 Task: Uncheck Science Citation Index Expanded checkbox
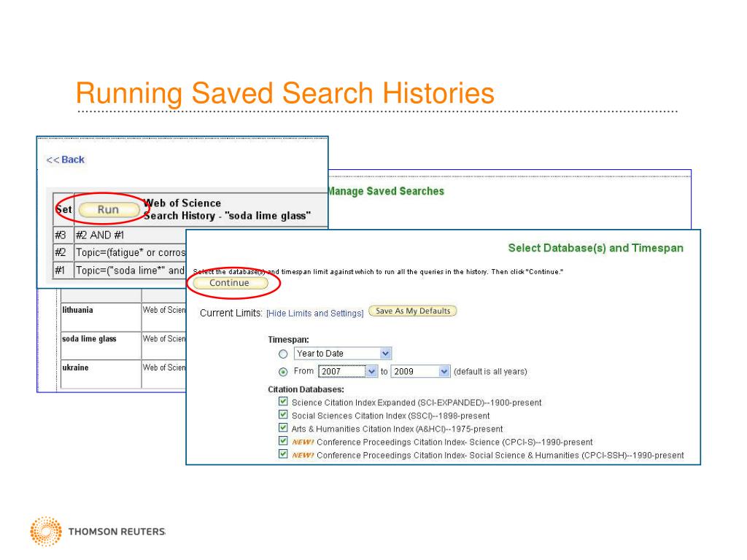point(283,402)
